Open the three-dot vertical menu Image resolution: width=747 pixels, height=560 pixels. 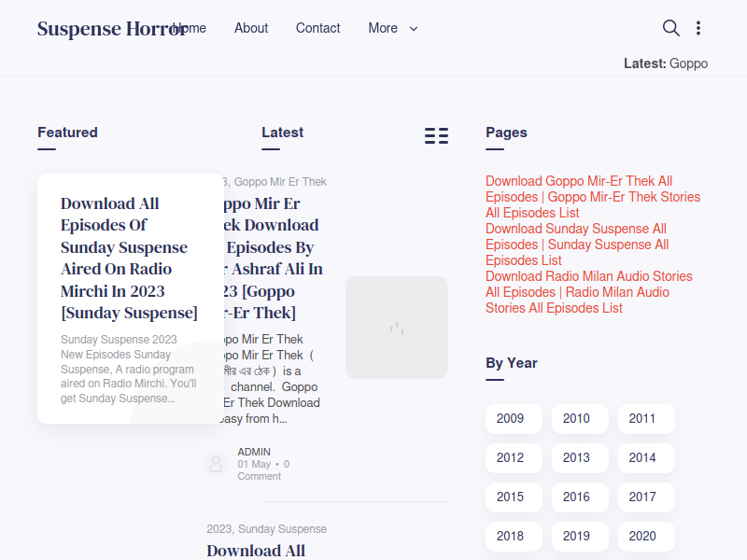698,28
